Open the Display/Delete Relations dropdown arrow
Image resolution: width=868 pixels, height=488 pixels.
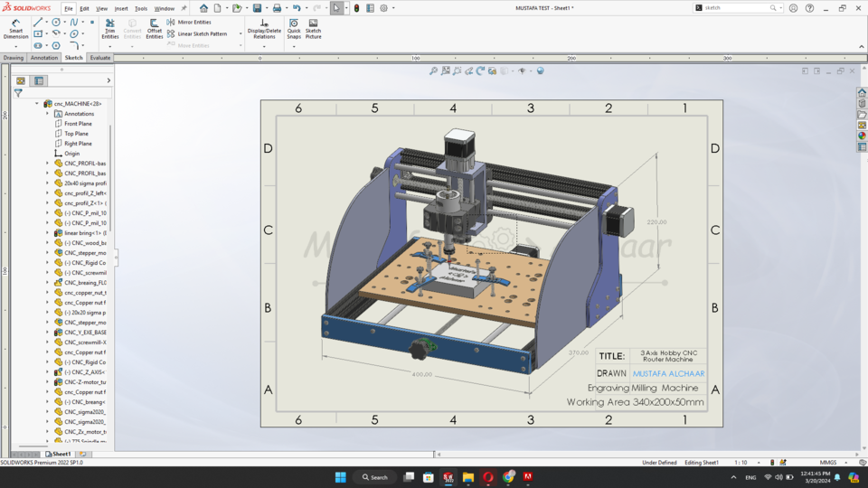(264, 46)
